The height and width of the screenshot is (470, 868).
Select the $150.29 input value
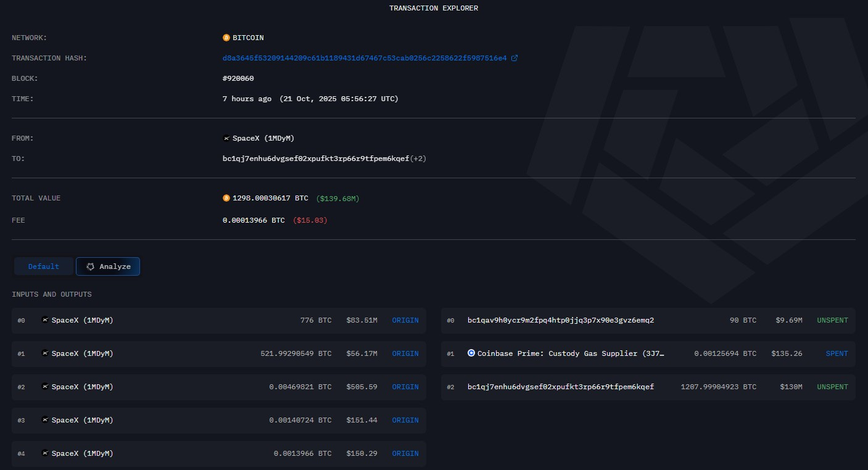tap(362, 453)
